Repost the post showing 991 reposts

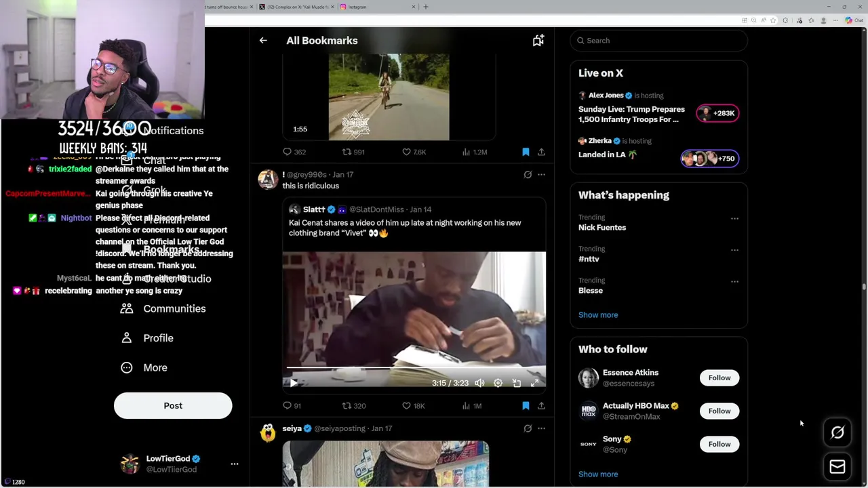click(353, 152)
